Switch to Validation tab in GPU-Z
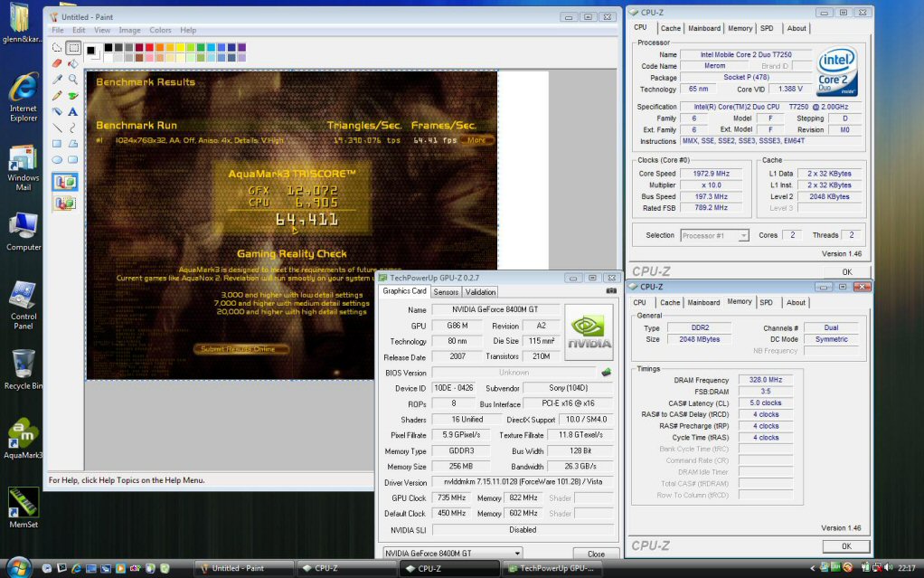The width and height of the screenshot is (924, 578). (x=480, y=292)
